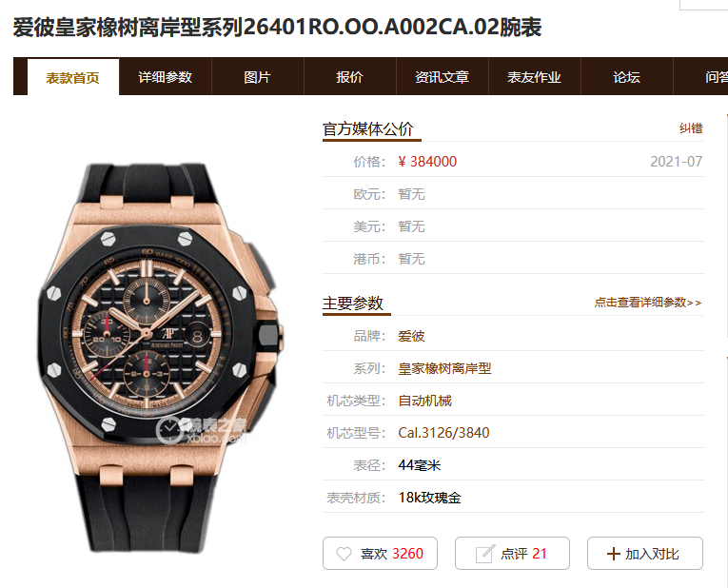Click the plus icon in 加入对比
The height and width of the screenshot is (588, 728).
pos(613,554)
